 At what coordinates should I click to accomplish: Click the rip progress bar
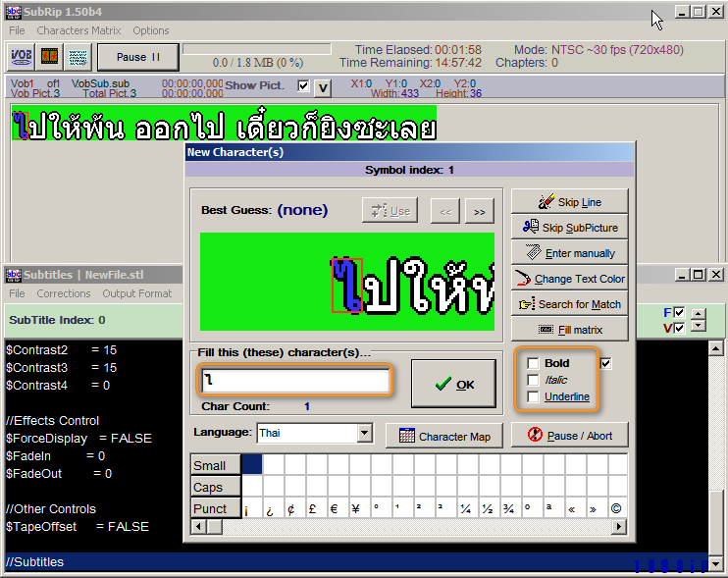tap(257, 49)
